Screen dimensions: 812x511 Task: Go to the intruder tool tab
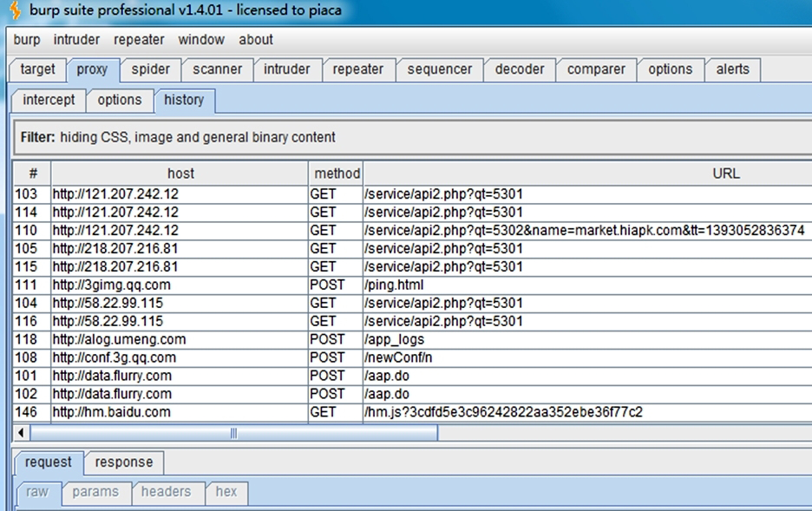click(x=287, y=69)
